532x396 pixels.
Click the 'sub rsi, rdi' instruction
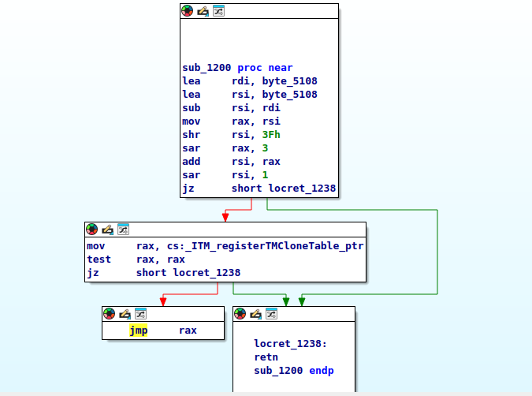click(x=231, y=107)
